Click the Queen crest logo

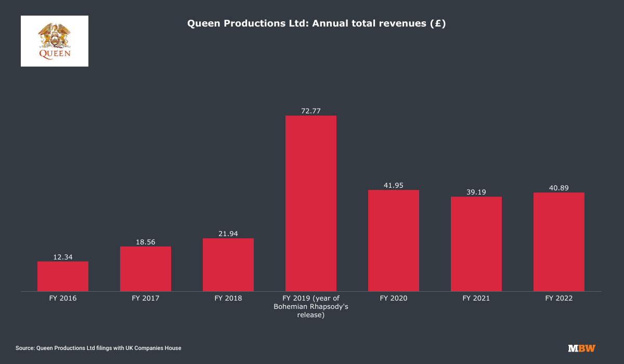click(55, 41)
